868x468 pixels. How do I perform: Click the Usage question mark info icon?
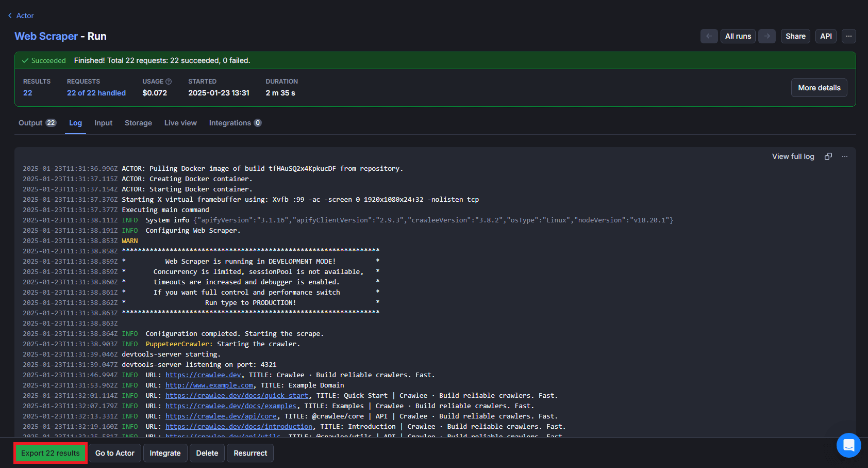pos(168,81)
